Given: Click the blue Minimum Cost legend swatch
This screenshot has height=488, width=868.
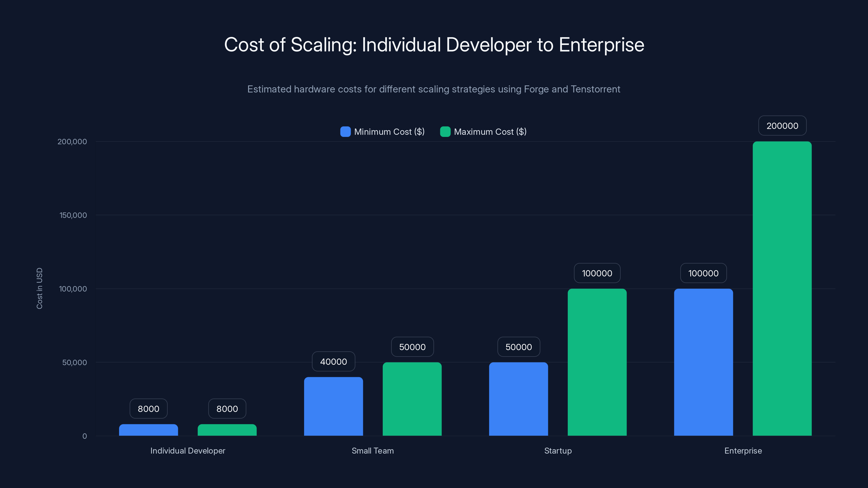Looking at the screenshot, I should click(345, 132).
